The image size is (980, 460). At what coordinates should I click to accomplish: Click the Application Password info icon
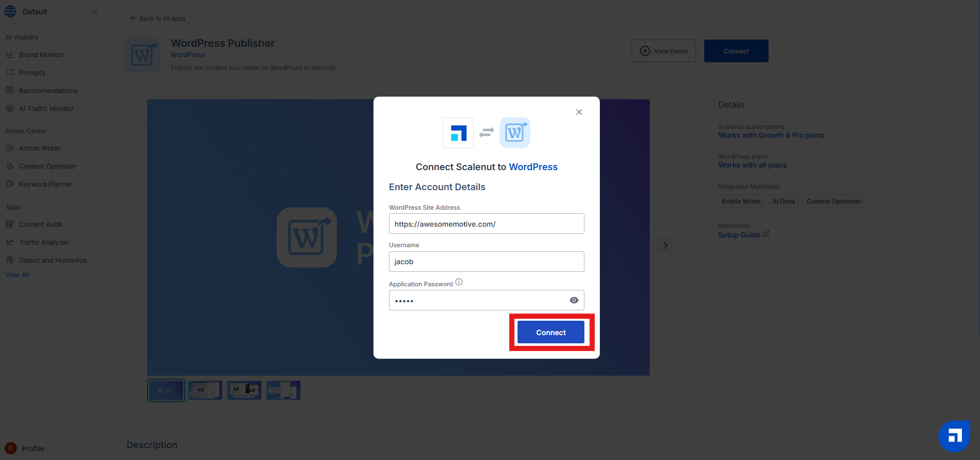click(459, 282)
